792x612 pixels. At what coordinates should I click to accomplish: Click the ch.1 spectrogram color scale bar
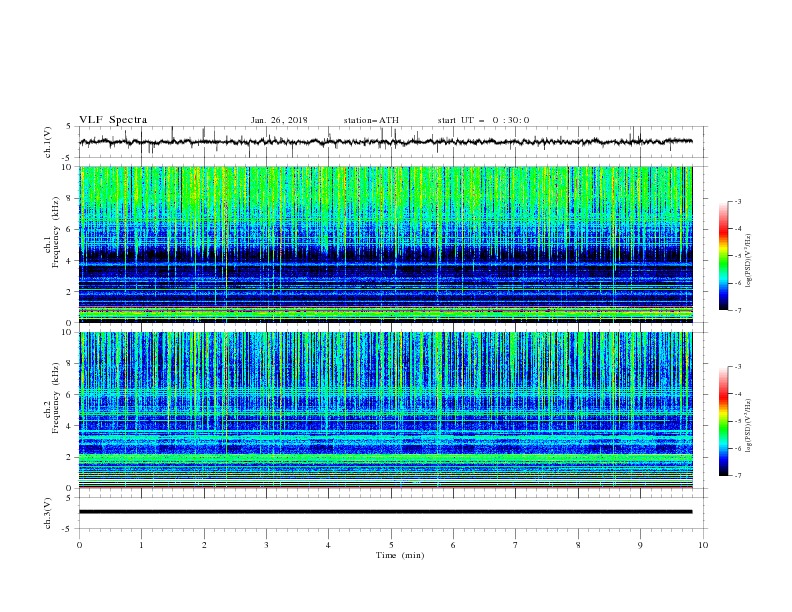pos(724,256)
